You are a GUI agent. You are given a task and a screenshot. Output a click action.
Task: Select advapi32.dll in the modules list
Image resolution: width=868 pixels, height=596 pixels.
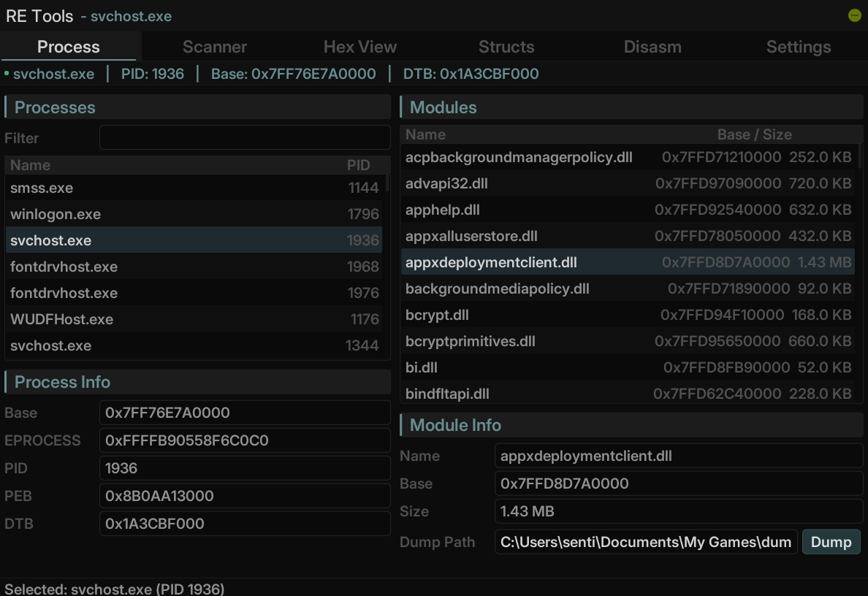627,183
